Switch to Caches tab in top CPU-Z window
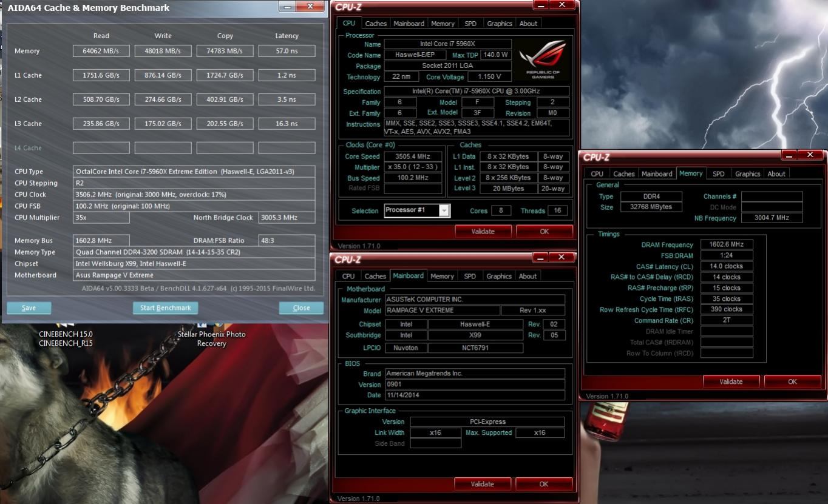828x504 pixels. [376, 24]
